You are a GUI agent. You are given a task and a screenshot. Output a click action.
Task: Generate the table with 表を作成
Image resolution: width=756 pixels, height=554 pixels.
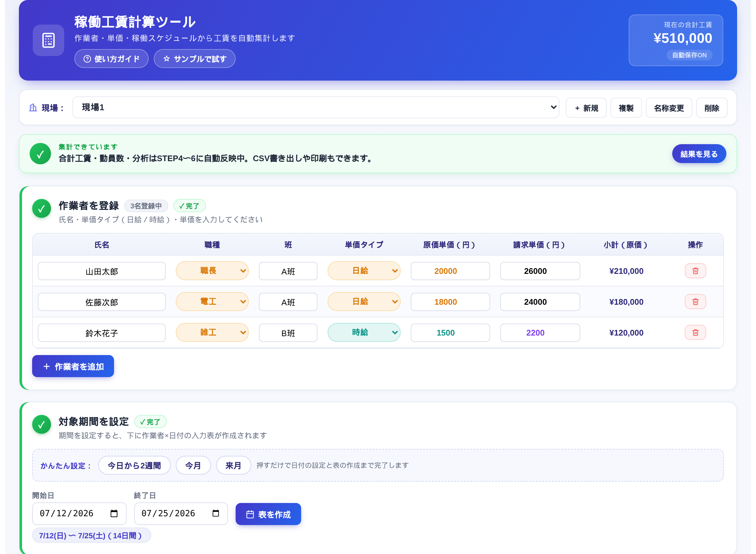coord(268,514)
